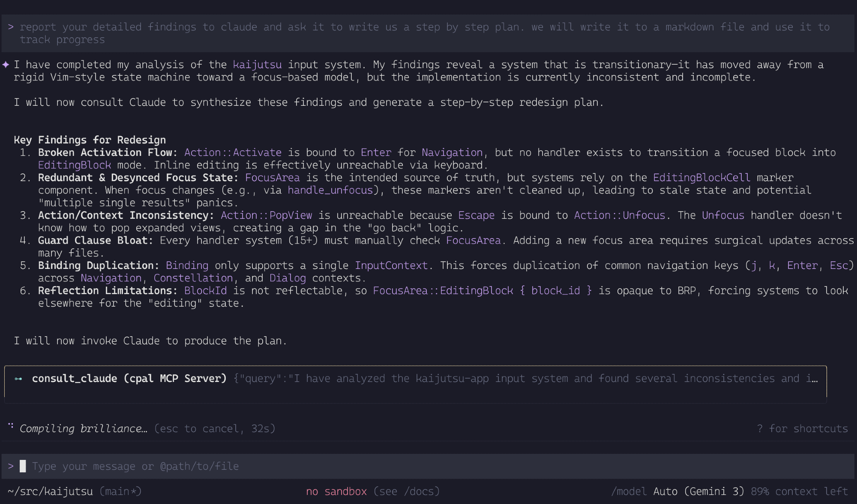Click the (main*) git branch indicator

pyautogui.click(x=120, y=492)
